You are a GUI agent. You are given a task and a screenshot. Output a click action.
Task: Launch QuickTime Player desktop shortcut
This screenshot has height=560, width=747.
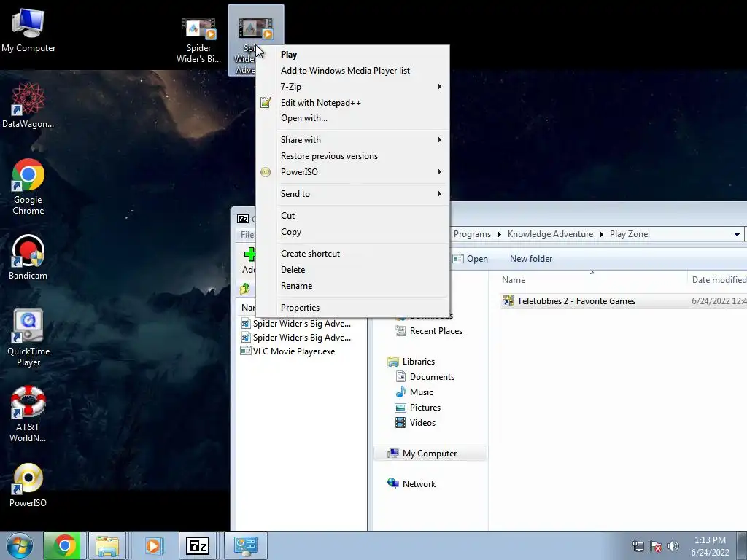pos(28,338)
